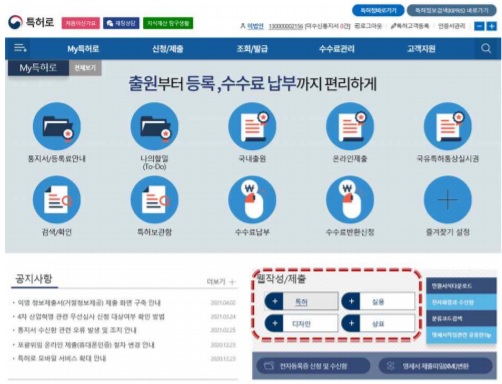Click the 검색/확인 search document icon
The width and height of the screenshot is (502, 384).
pyautogui.click(x=57, y=200)
